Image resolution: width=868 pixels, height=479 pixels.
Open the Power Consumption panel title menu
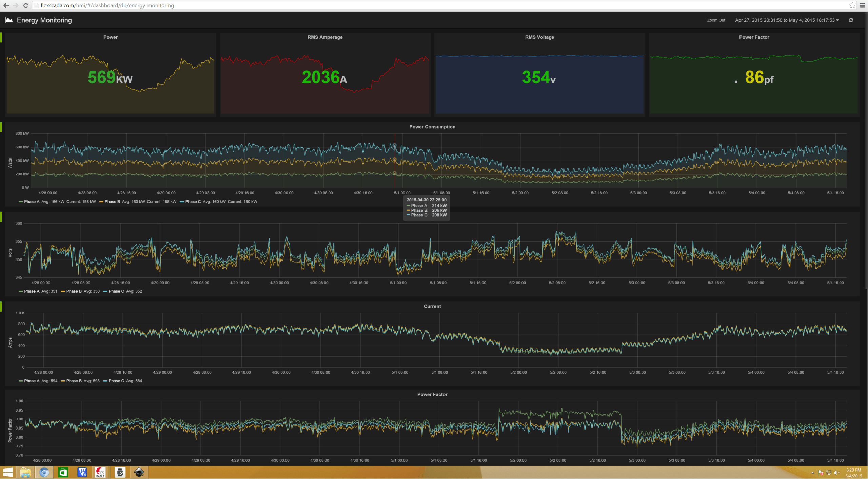coord(432,127)
